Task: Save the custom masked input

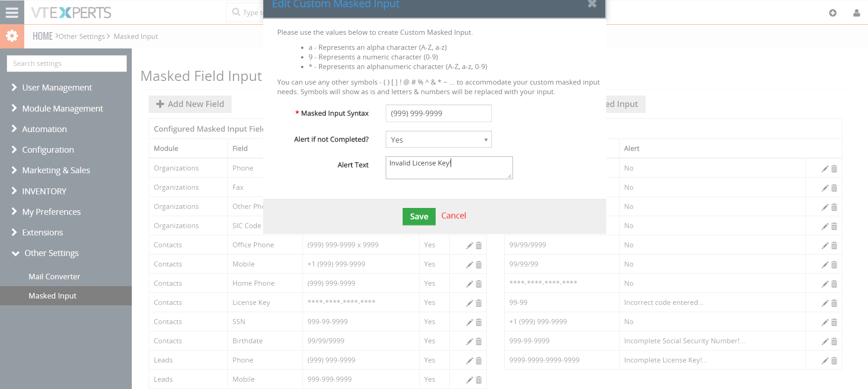Action: pyautogui.click(x=419, y=217)
